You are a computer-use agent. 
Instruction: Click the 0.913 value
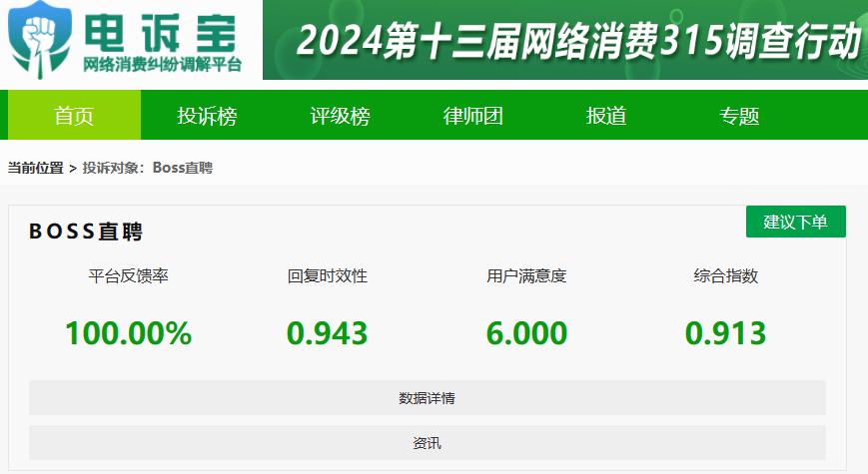pyautogui.click(x=726, y=333)
